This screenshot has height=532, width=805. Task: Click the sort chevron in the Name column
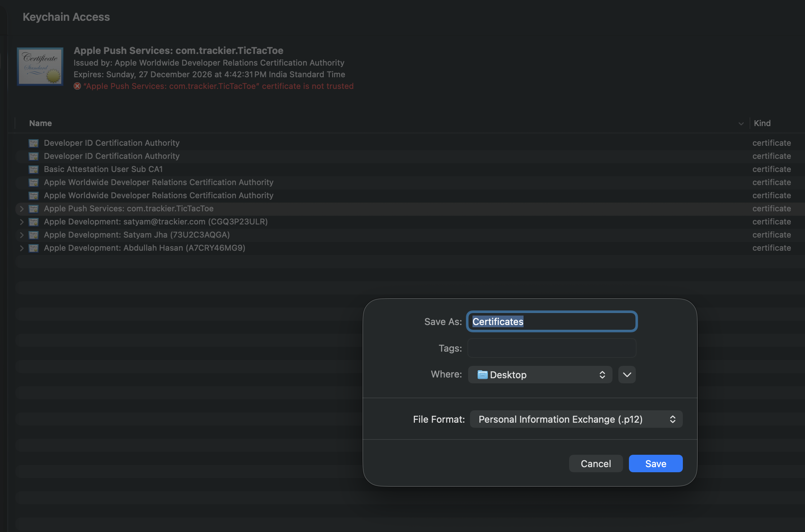(x=741, y=123)
